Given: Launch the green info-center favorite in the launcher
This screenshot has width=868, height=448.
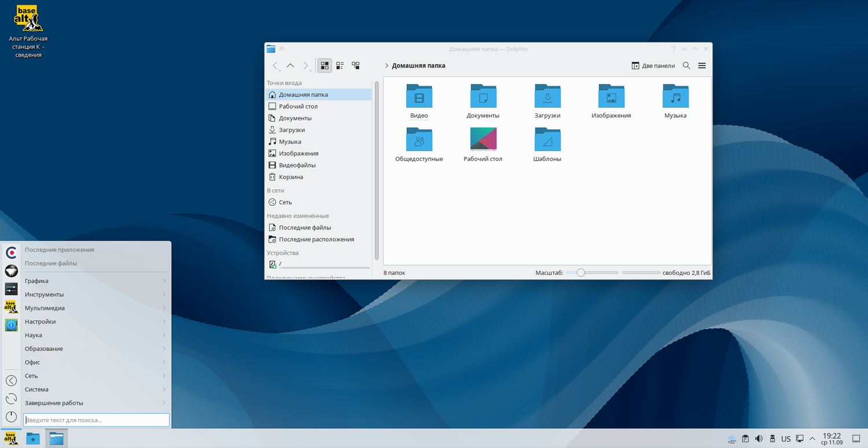Looking at the screenshot, I should pos(11,325).
